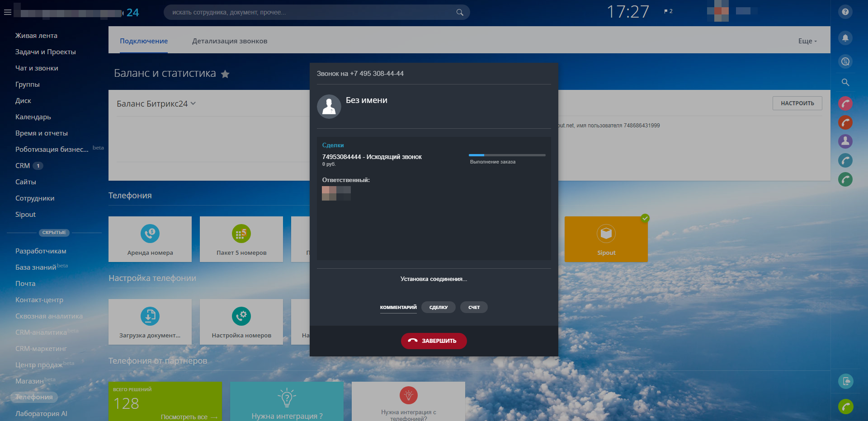The width and height of the screenshot is (868, 421).
Task: Open the purple user icon in right sidebar
Action: [845, 141]
